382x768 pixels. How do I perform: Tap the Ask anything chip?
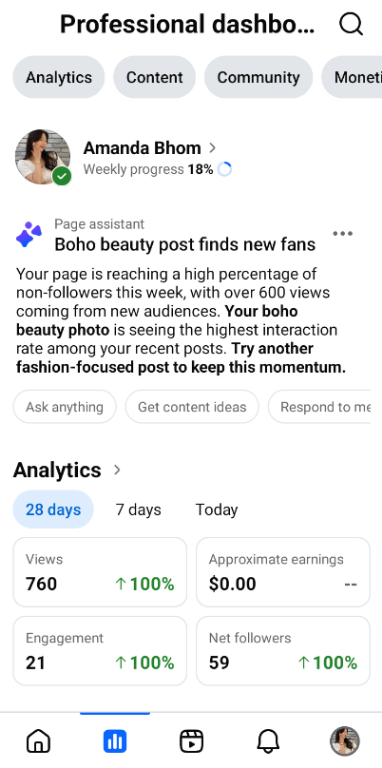click(65, 407)
